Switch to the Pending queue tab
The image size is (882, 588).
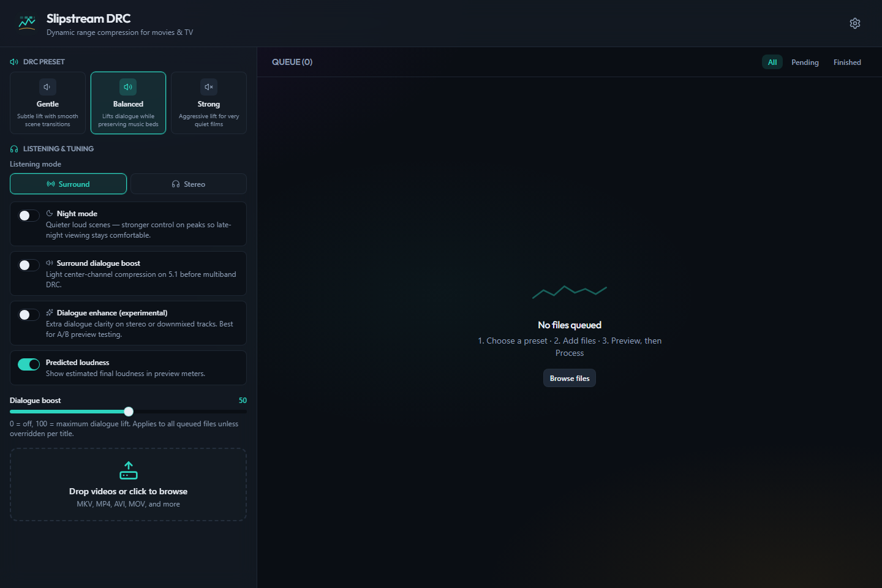point(805,62)
